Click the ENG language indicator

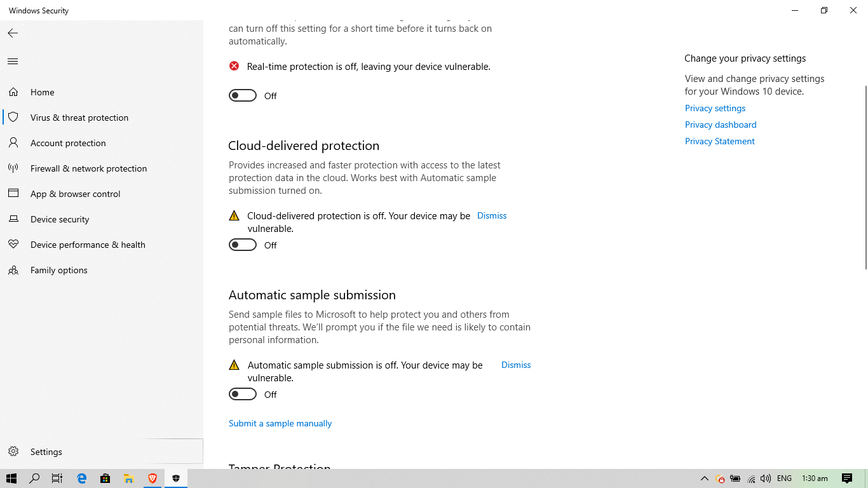[784, 478]
